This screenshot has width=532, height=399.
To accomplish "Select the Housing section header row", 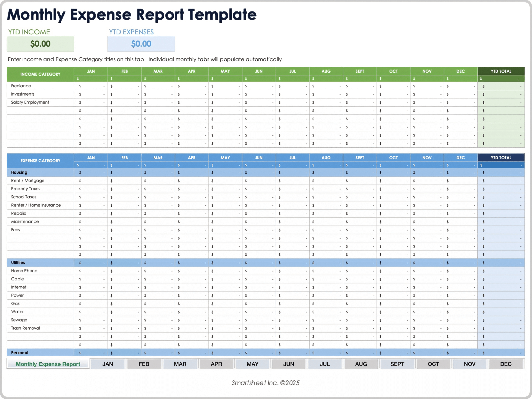I will pos(40,172).
